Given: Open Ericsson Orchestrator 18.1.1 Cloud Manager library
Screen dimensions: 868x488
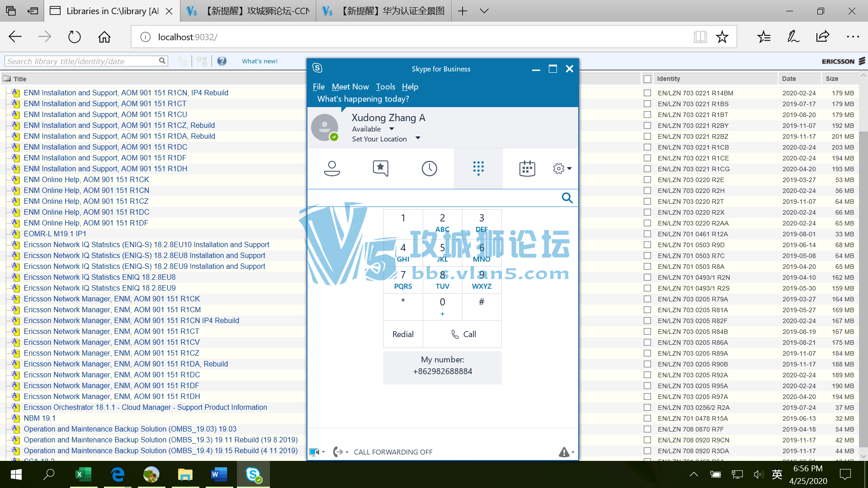Looking at the screenshot, I should (x=145, y=407).
